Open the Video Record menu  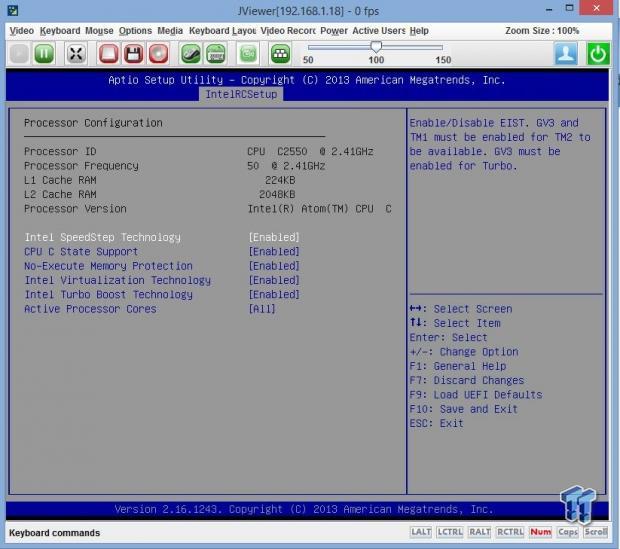[x=288, y=31]
